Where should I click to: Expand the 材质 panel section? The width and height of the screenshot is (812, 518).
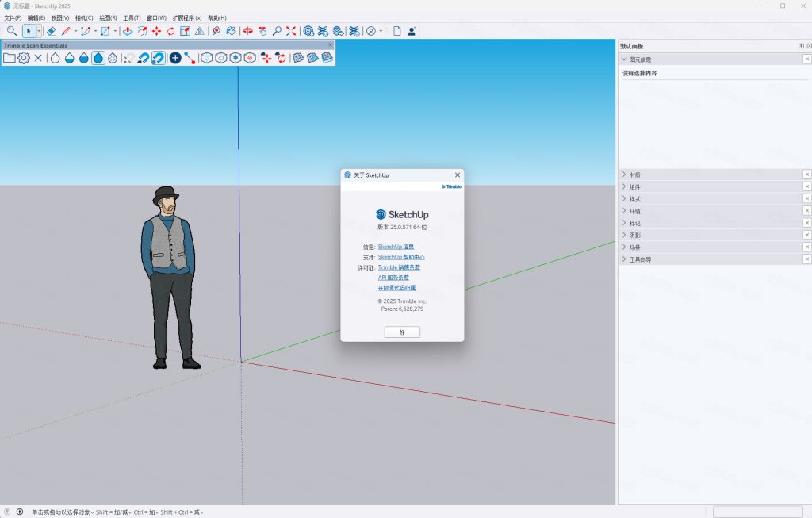[634, 174]
